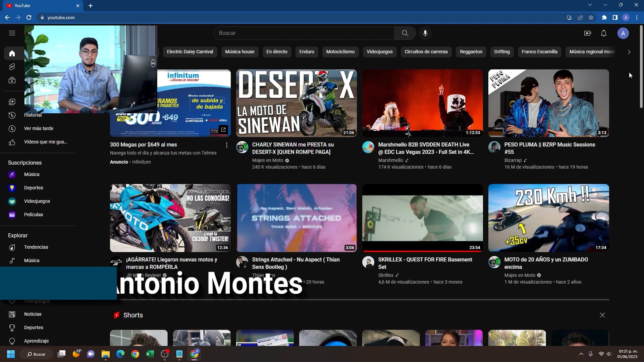
Task: Open 'Vídeos que me gus...' in sidebar
Action: pyautogui.click(x=46, y=142)
